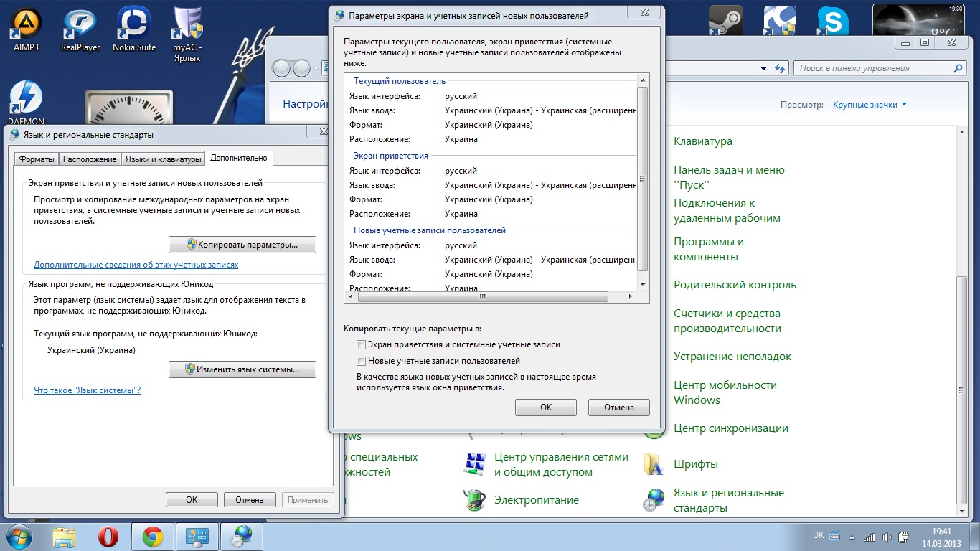Image resolution: width=980 pixels, height=551 pixels.
Task: Click the Копировать параметры button
Action: pos(242,245)
